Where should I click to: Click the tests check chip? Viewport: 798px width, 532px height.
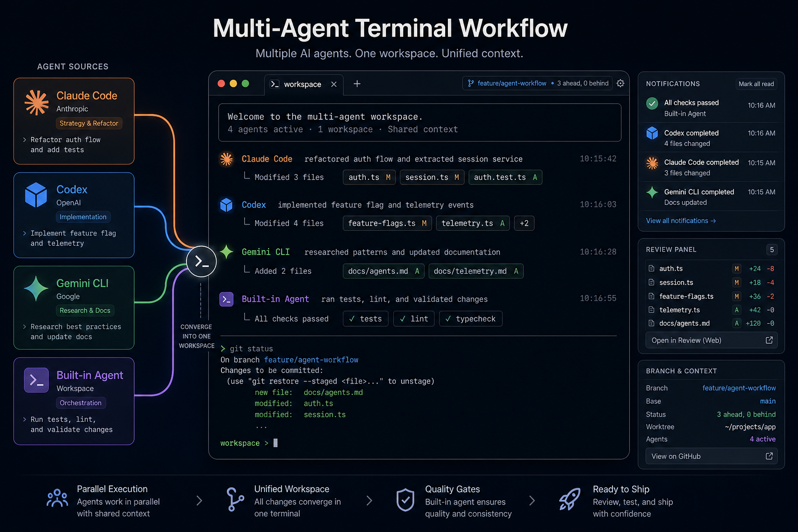click(x=365, y=319)
